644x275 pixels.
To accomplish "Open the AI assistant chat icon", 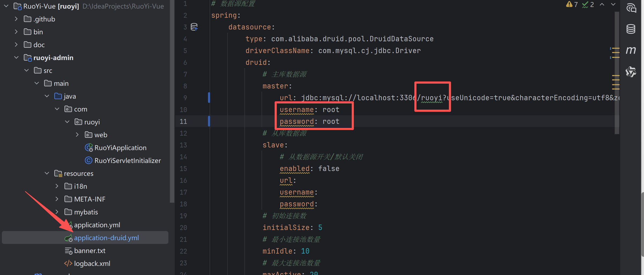I will 631,8.
